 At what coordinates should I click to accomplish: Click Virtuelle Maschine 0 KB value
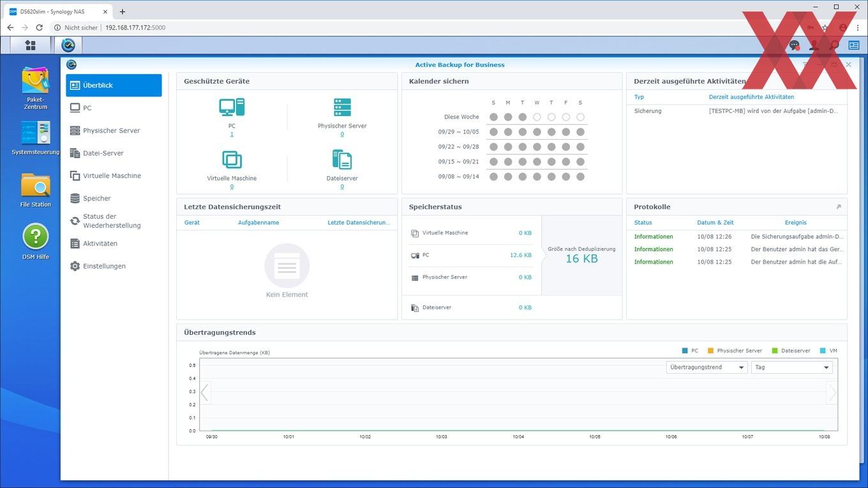coord(525,233)
